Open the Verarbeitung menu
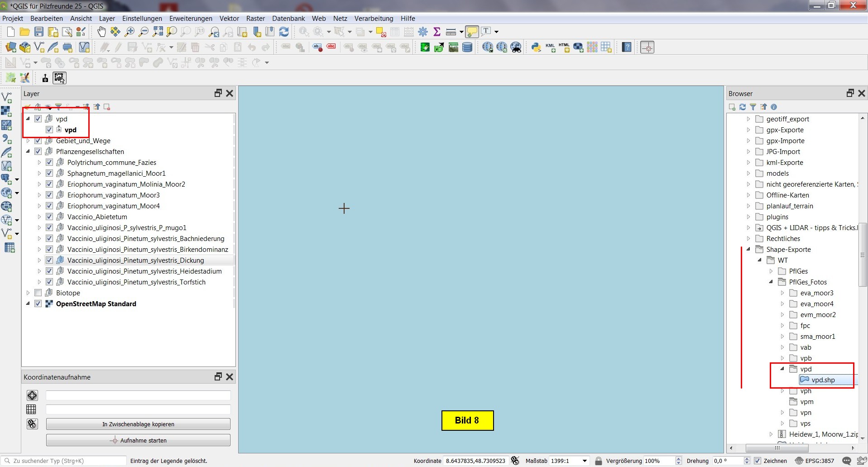The height and width of the screenshot is (467, 868). (x=374, y=19)
